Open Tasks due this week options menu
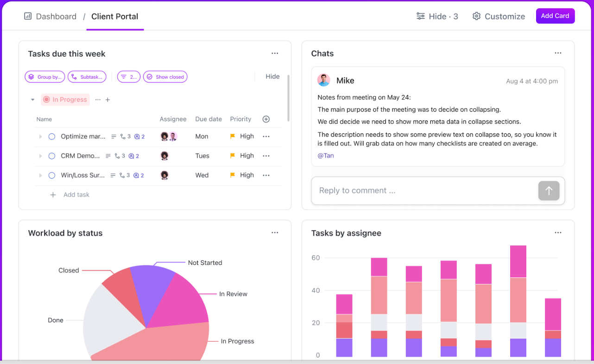This screenshot has height=364, width=594. [x=275, y=53]
